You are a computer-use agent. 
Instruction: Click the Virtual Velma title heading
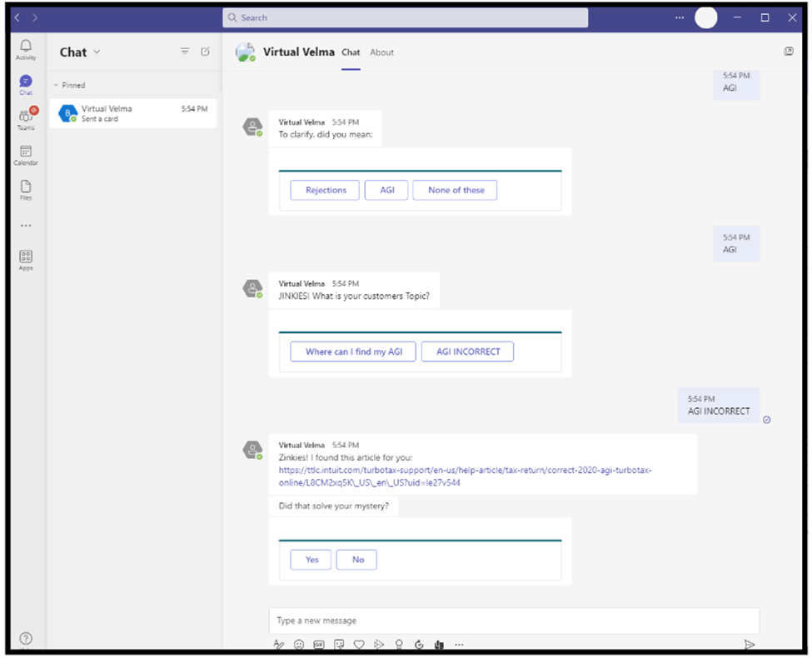pos(299,52)
